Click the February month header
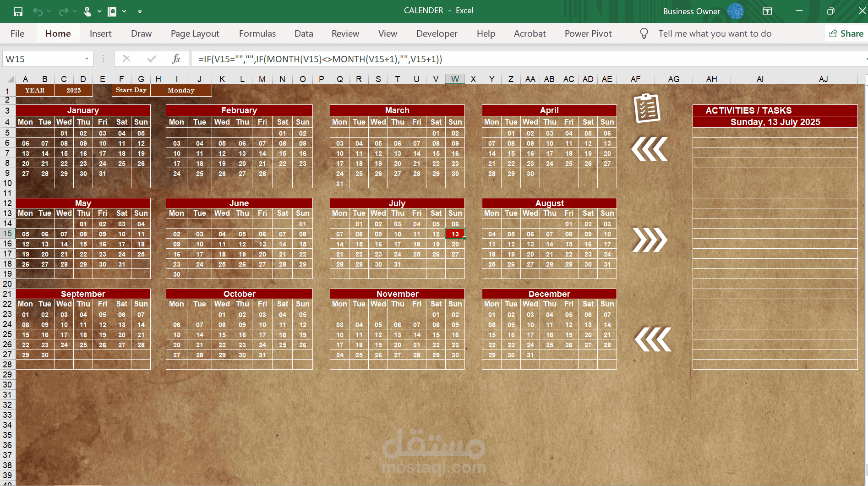This screenshot has height=486, width=868. tap(239, 110)
